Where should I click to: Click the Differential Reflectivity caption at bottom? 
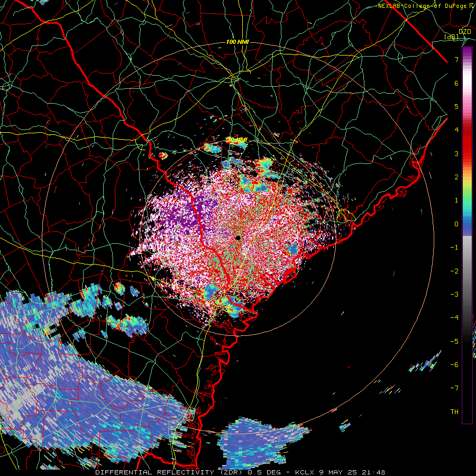240,472
